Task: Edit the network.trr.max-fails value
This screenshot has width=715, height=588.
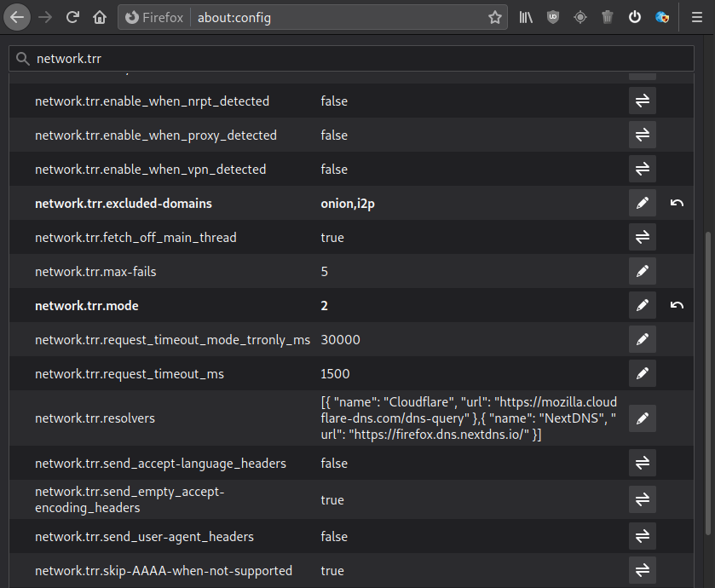Action: (643, 271)
